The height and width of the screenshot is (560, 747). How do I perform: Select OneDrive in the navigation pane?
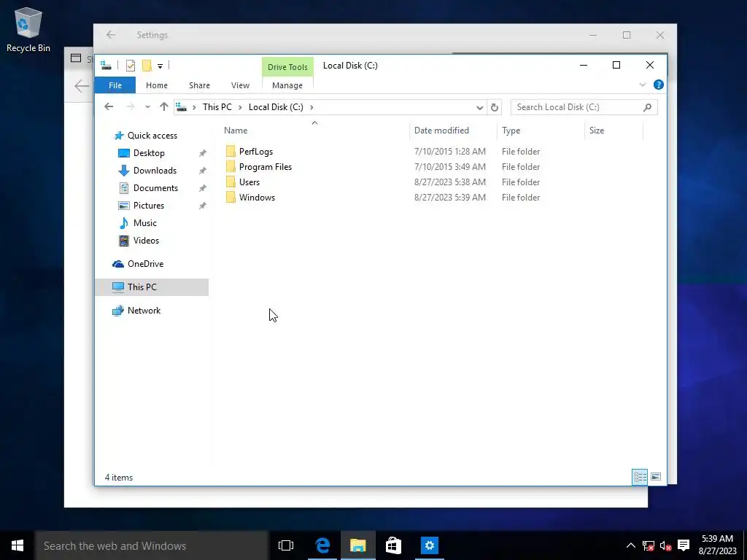(145, 264)
